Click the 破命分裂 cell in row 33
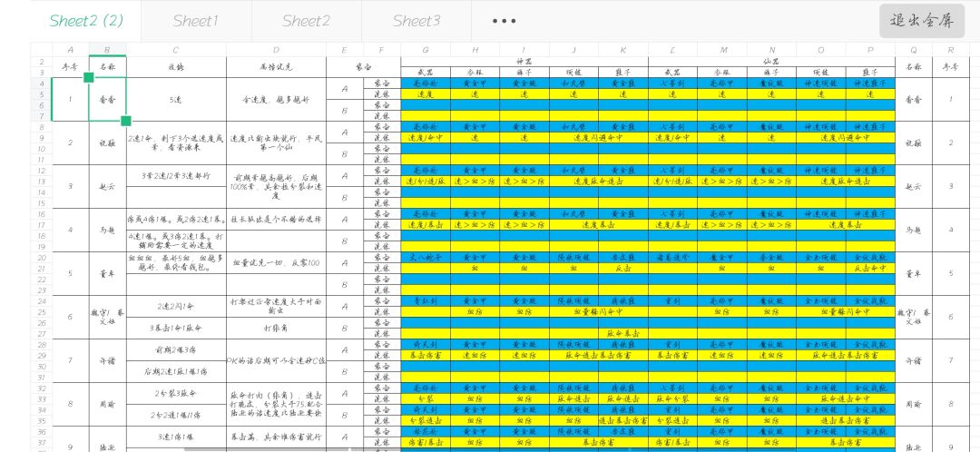980x452 pixels. click(x=673, y=398)
